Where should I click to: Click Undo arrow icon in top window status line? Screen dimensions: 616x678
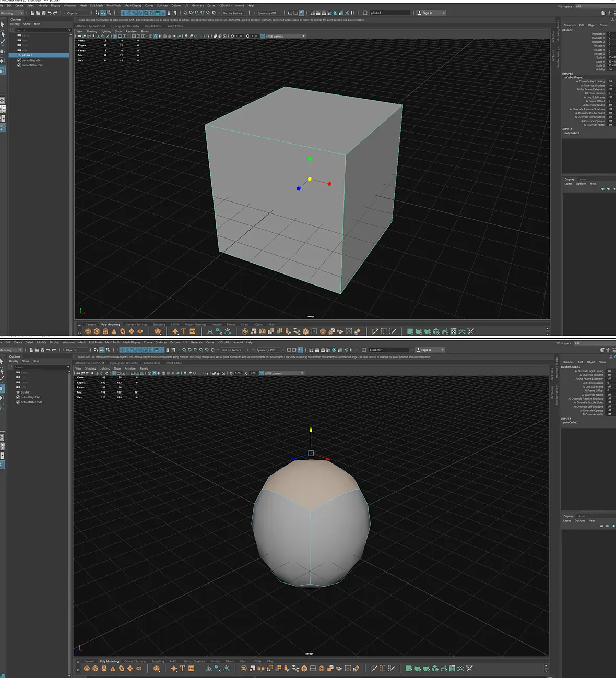pyautogui.click(x=50, y=13)
